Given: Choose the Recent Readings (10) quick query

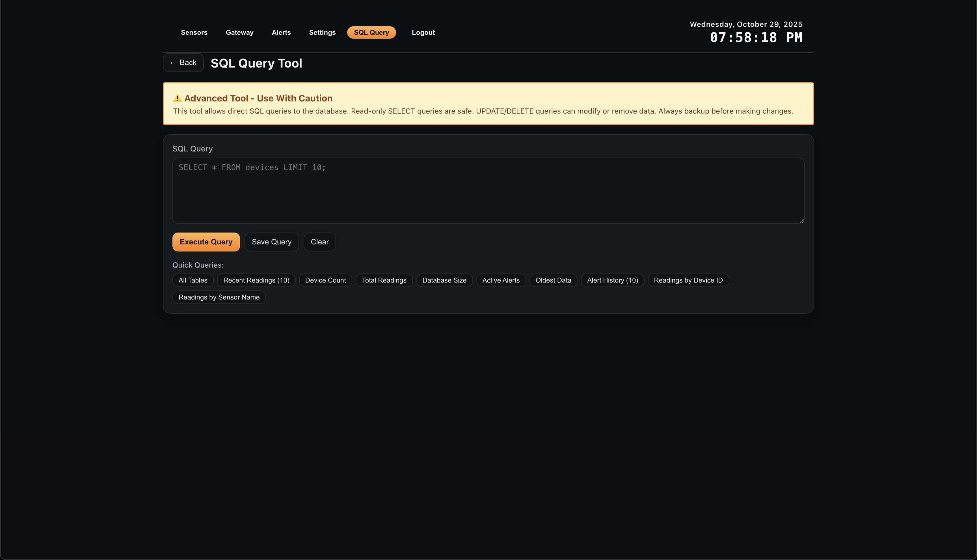Looking at the screenshot, I should pos(256,280).
